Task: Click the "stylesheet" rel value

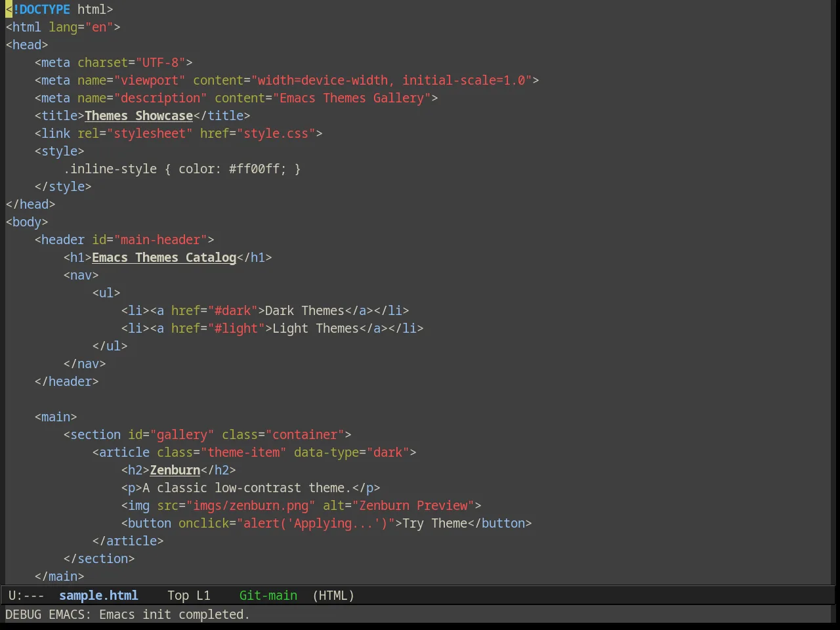Action: 150,133
